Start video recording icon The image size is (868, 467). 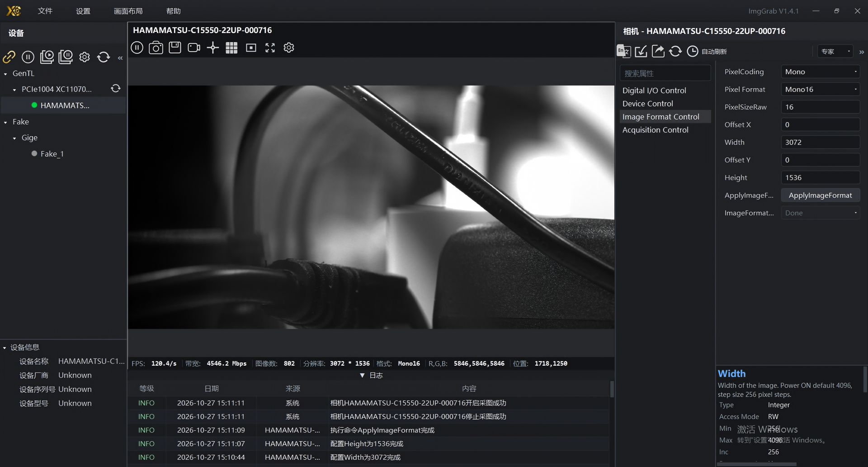tap(194, 48)
